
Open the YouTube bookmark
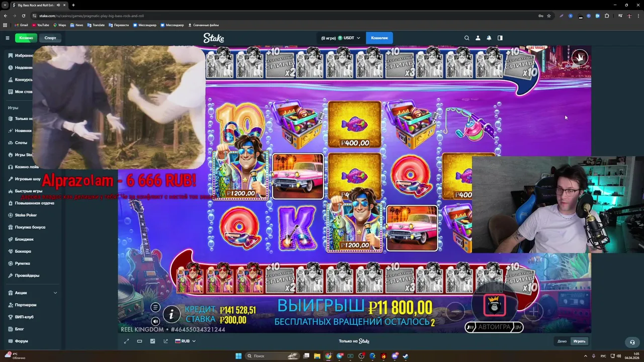41,25
